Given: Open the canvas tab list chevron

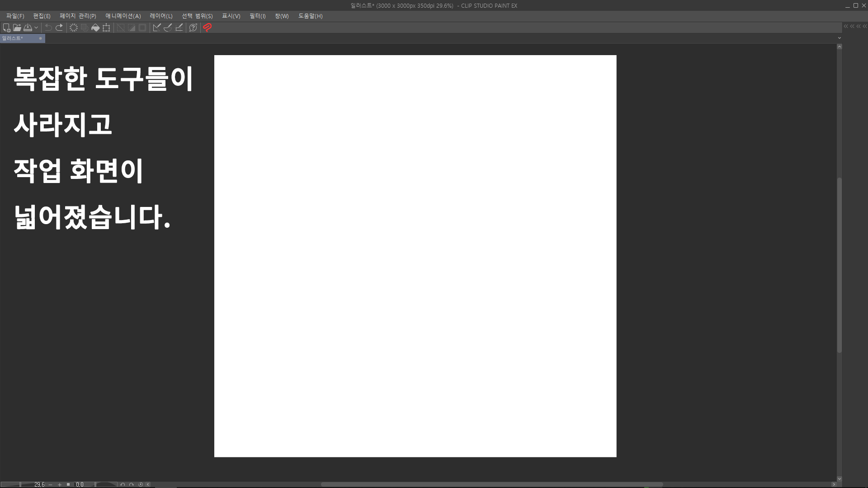Looking at the screenshot, I should pyautogui.click(x=840, y=38).
